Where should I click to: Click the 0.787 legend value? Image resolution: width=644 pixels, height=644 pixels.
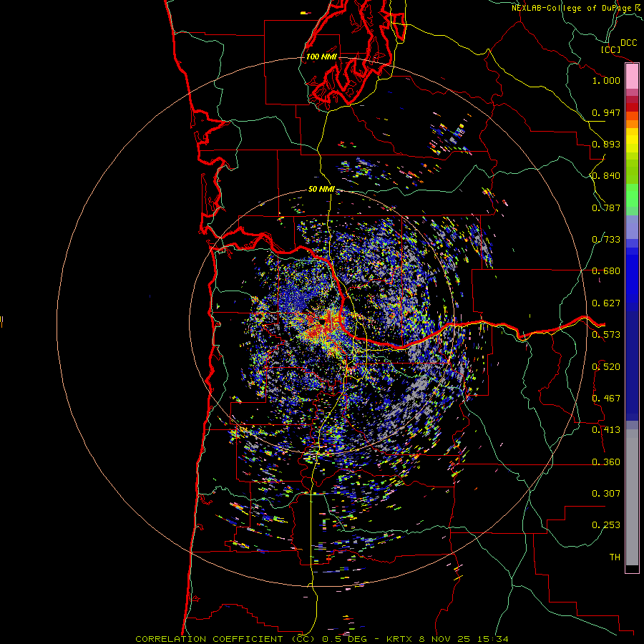(606, 208)
